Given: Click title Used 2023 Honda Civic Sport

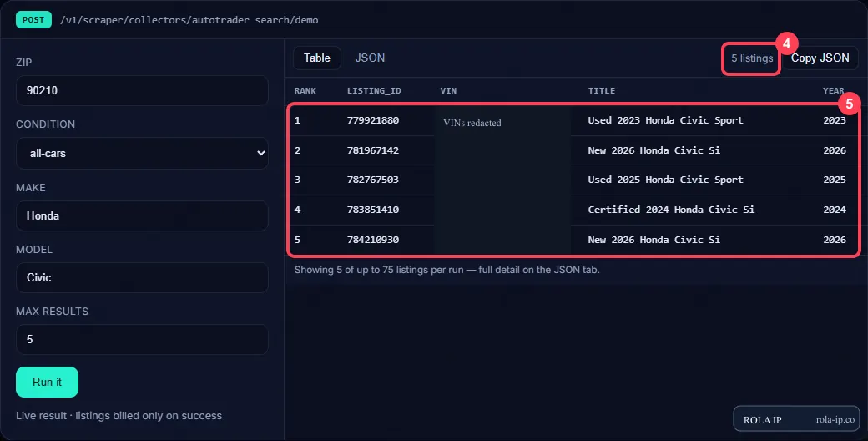Looking at the screenshot, I should click(x=665, y=120).
